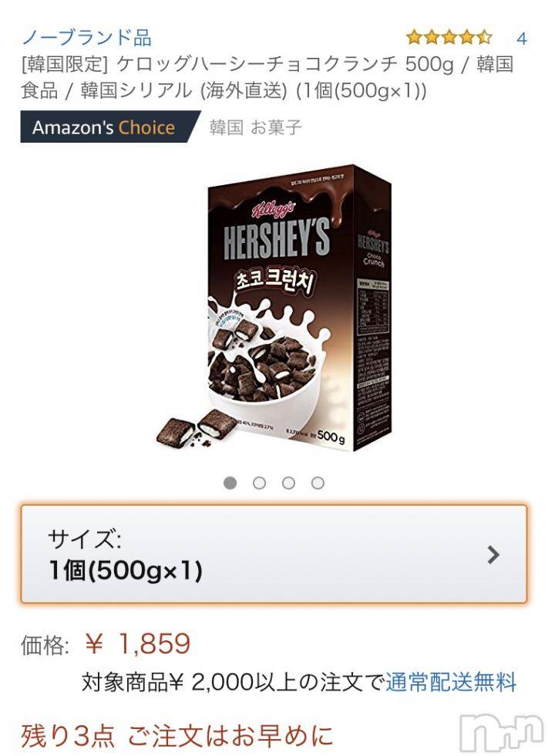Screen dimensions: 548x756
Task: Expand the サイズ selector chevron
Action: pos(493,555)
